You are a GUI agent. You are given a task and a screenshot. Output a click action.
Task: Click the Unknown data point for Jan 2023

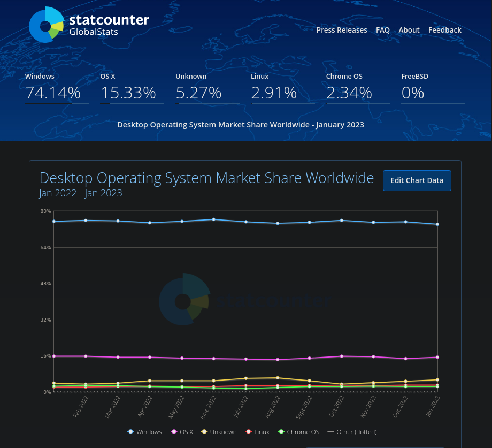tap(437, 380)
